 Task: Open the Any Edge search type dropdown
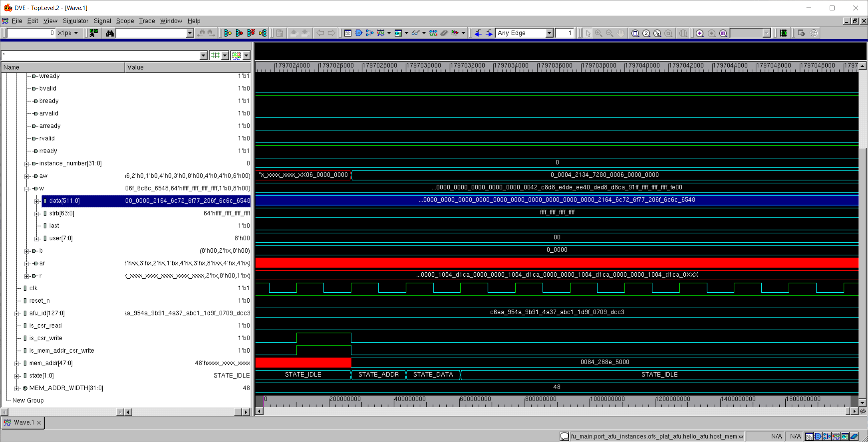549,33
